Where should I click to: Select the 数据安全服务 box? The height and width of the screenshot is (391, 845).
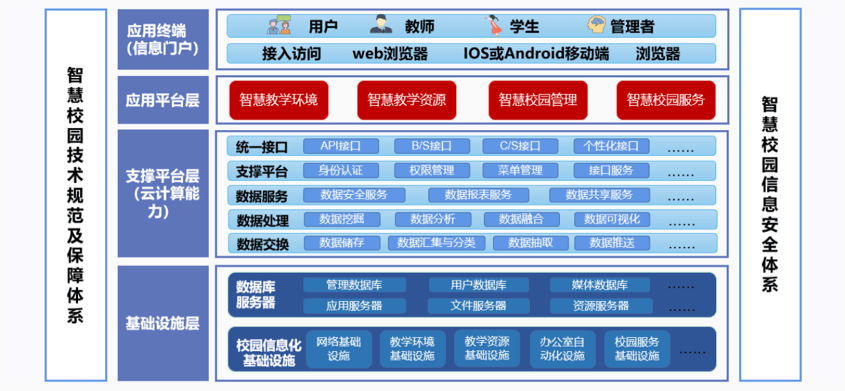tap(354, 195)
